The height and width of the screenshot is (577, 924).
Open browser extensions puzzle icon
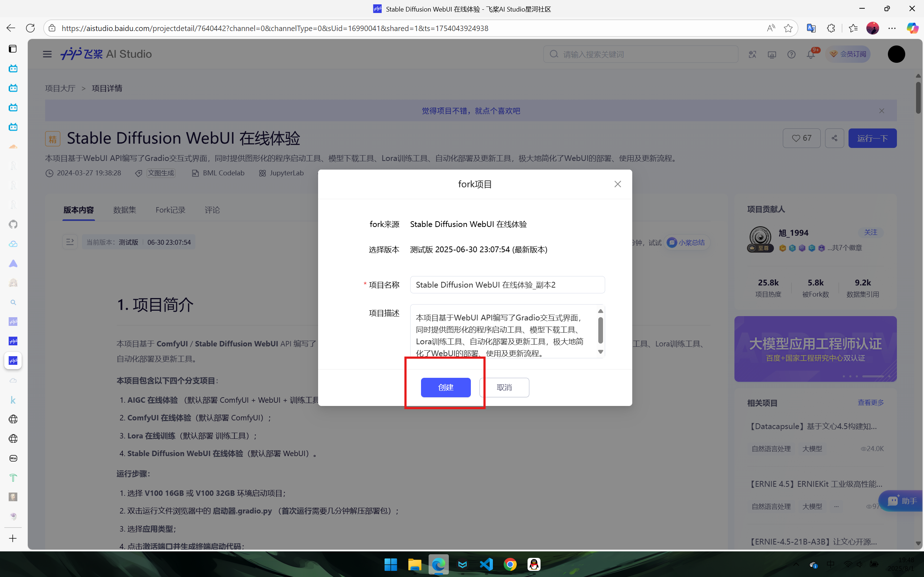pos(831,28)
